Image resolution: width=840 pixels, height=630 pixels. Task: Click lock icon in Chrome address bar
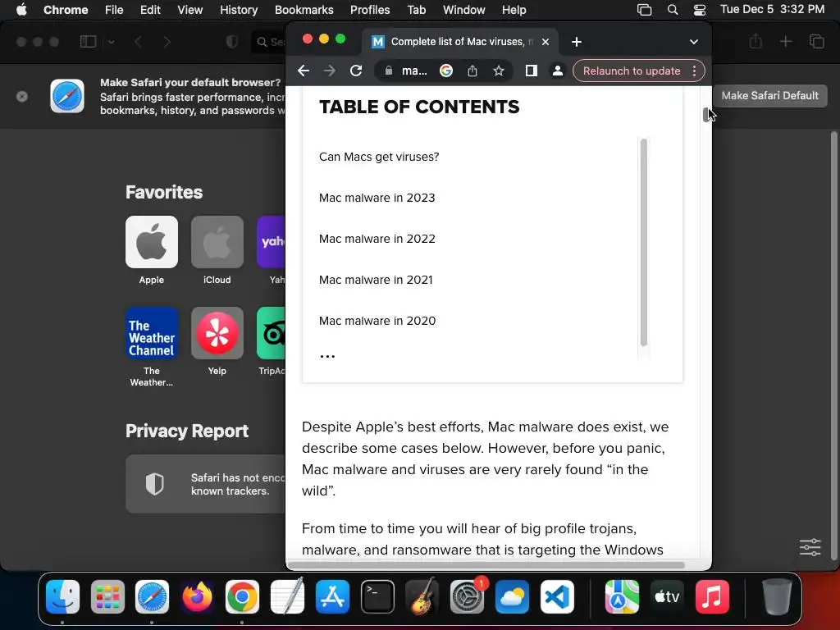click(x=389, y=71)
